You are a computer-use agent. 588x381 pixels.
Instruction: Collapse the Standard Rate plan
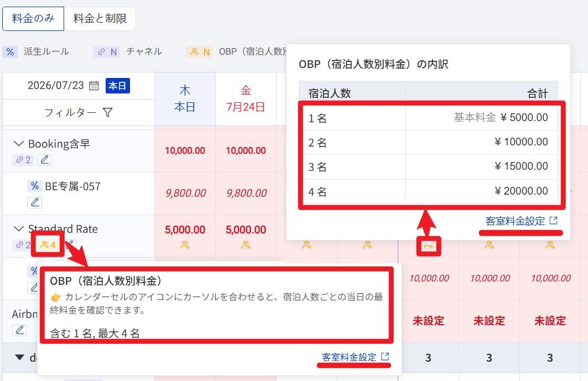18,228
